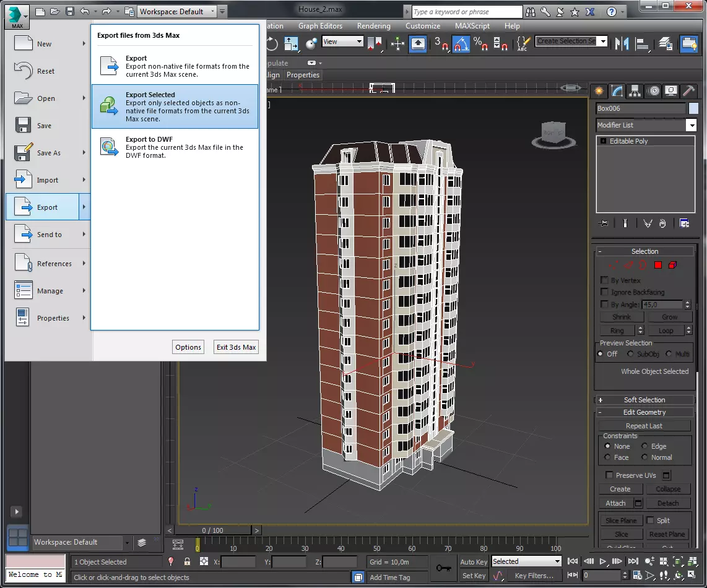Screen dimensions: 707x588
Task: Select the Edge constraint radio button
Action: (645, 446)
